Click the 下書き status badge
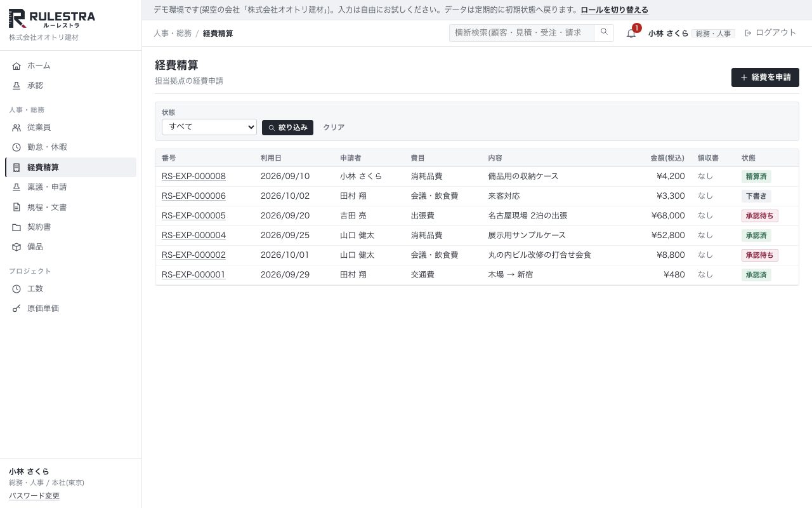 [x=756, y=196]
